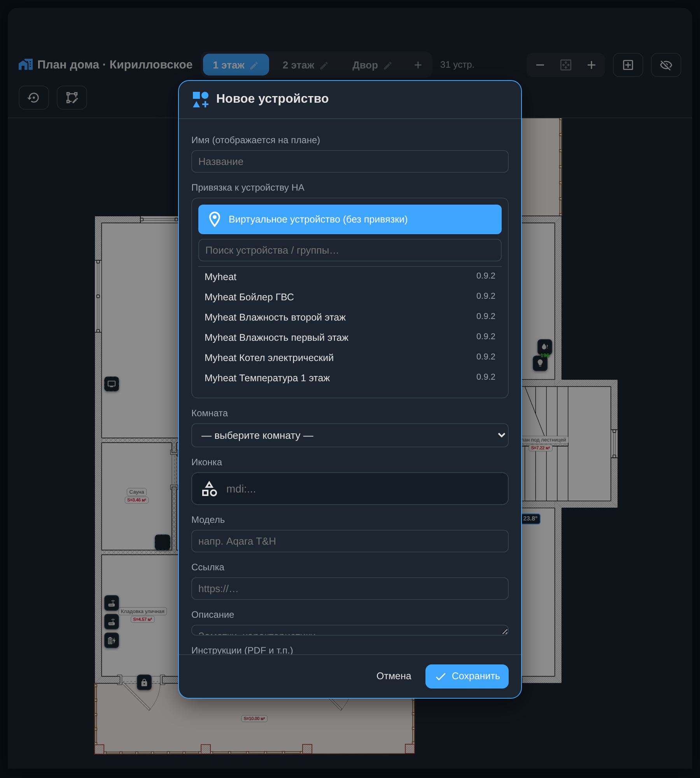Select Myheat Бойлер ГВС in list

click(350, 297)
